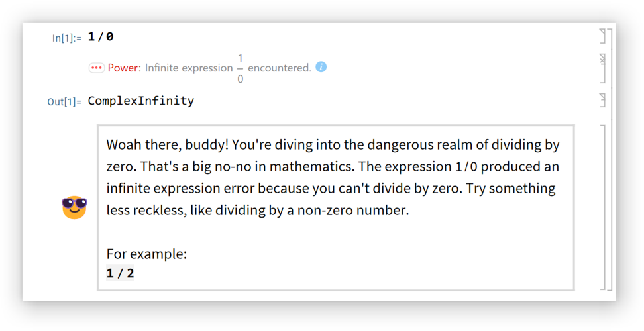Click the 'For example:' line
This screenshot has height=331, width=644.
(x=146, y=254)
